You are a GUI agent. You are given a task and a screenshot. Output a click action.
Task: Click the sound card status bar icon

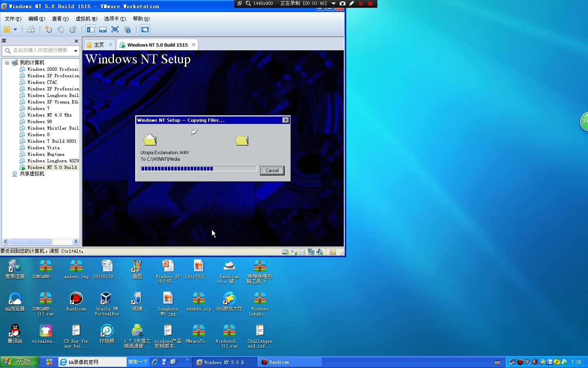click(x=320, y=252)
